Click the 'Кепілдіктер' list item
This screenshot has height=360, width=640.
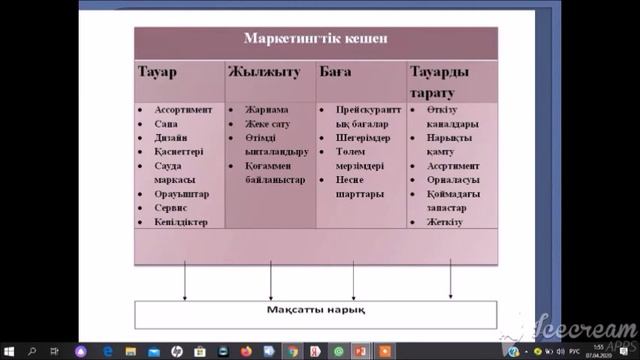point(181,222)
